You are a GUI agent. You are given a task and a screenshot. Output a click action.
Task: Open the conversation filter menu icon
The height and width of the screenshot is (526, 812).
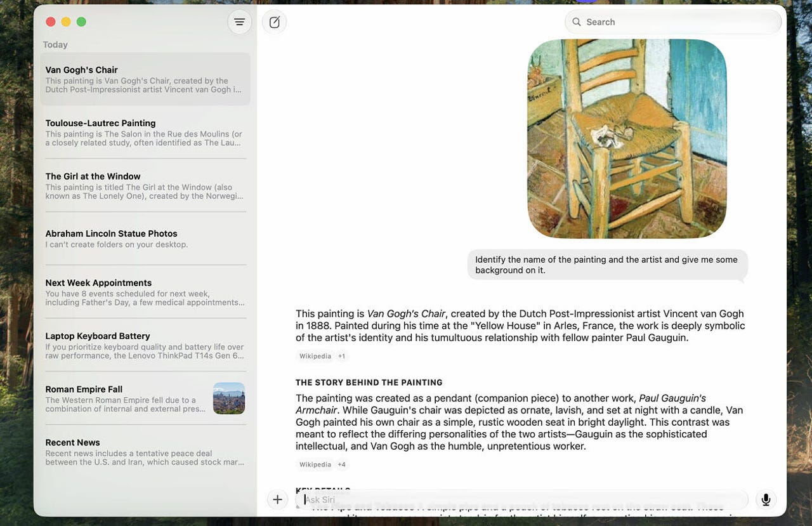tap(239, 22)
